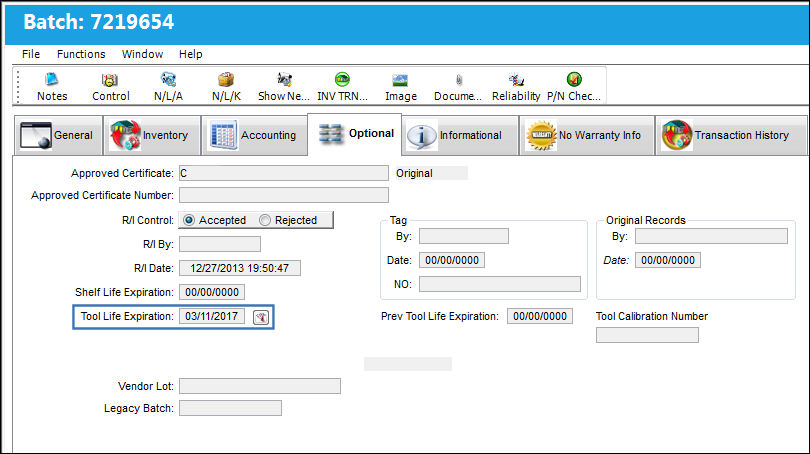Click the Approved Certificate field
Image resolution: width=810 pixels, height=454 pixels.
coord(284,173)
